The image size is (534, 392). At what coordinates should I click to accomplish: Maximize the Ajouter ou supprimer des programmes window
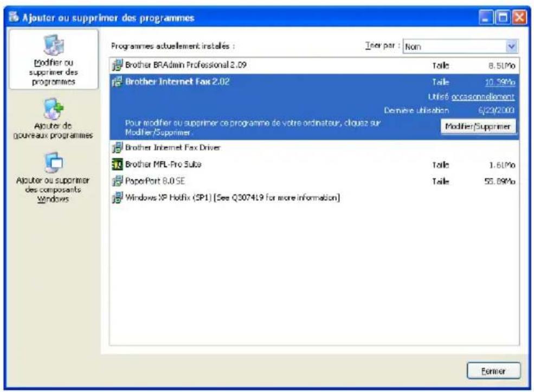pos(503,17)
